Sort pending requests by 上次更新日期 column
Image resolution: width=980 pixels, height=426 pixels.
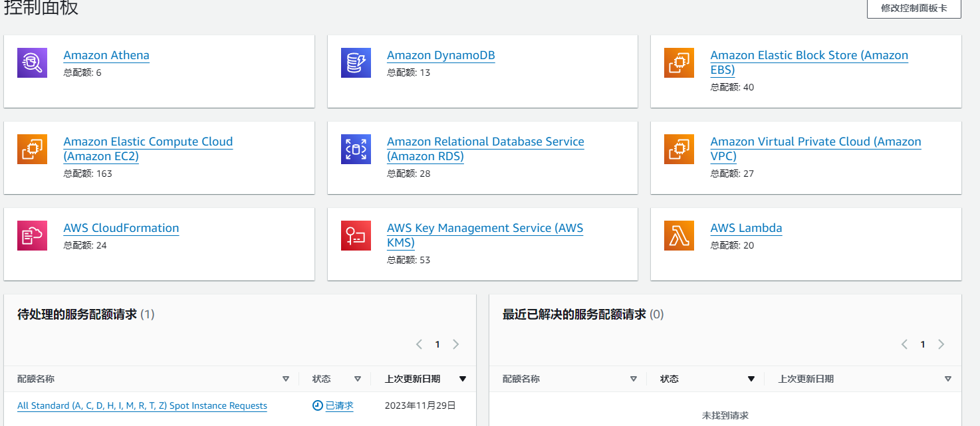463,379
